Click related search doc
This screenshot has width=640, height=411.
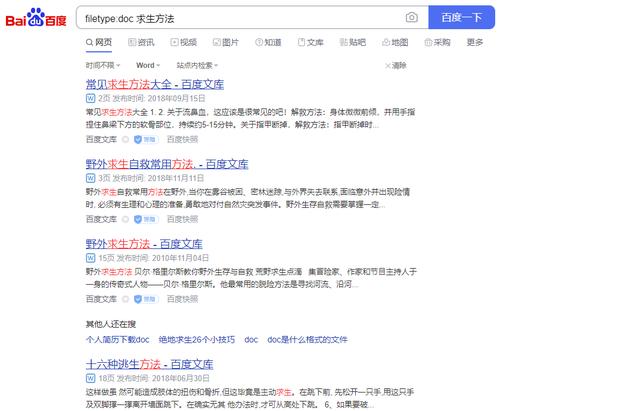[251, 340]
